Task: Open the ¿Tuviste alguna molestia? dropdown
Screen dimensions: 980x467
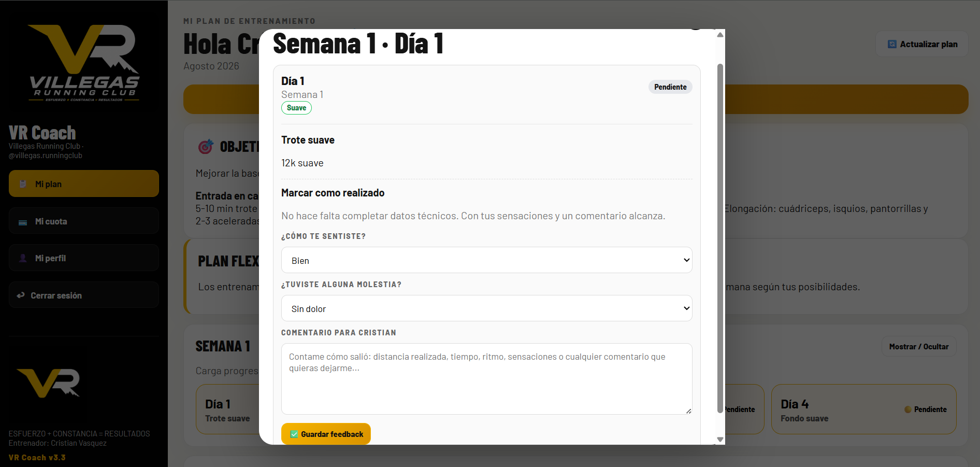Action: tap(486, 308)
